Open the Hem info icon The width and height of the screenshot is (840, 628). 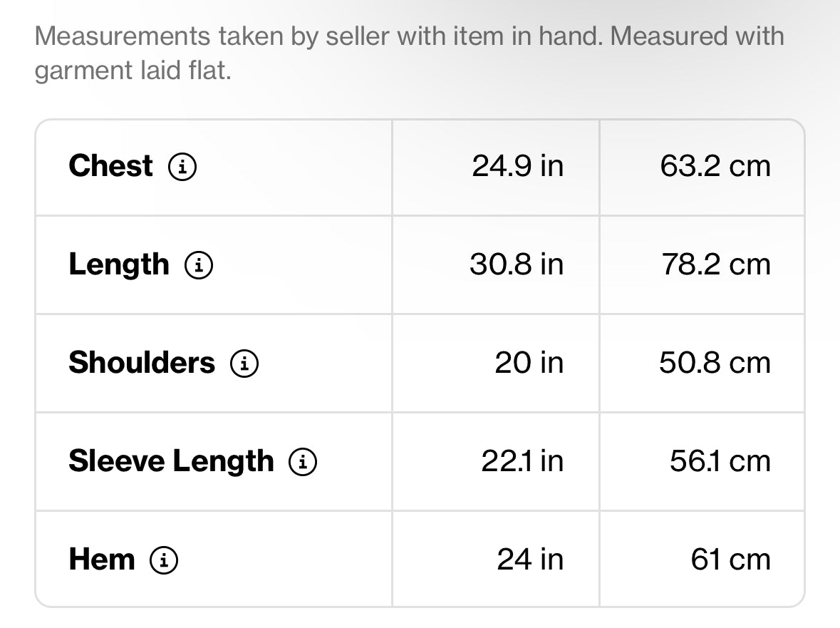pos(163,560)
